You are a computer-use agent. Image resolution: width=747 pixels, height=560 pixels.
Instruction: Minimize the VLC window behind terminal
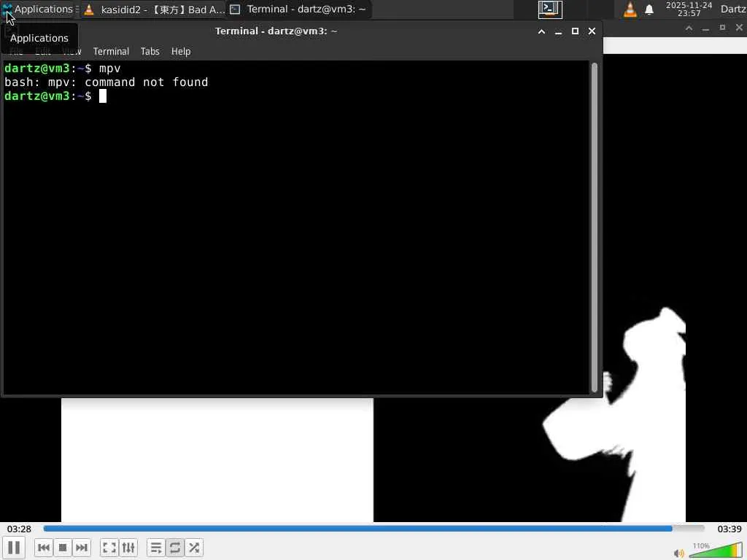(x=705, y=28)
